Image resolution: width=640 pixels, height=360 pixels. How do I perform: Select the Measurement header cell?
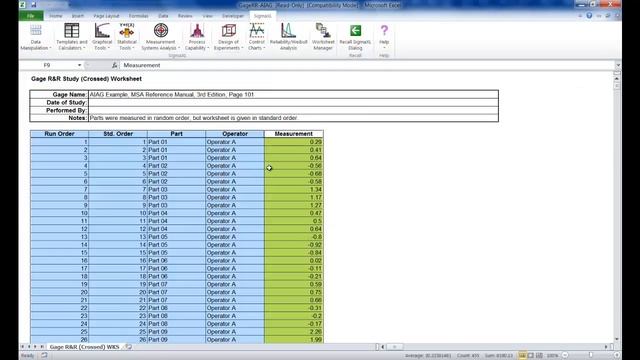pos(294,134)
